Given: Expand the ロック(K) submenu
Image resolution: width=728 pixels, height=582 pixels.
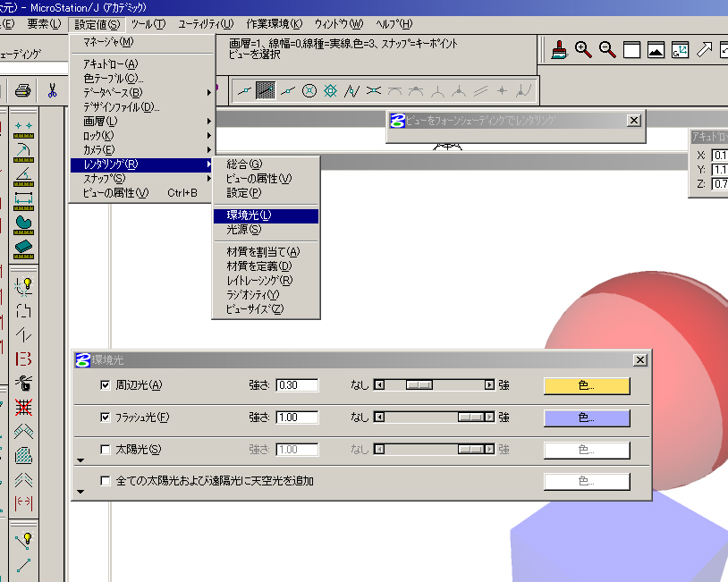Looking at the screenshot, I should (141, 136).
